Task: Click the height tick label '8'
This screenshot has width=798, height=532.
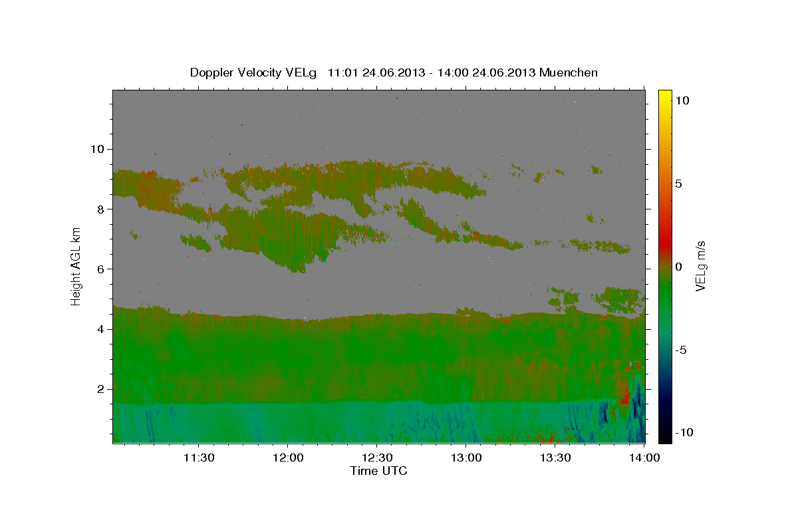Action: point(101,209)
